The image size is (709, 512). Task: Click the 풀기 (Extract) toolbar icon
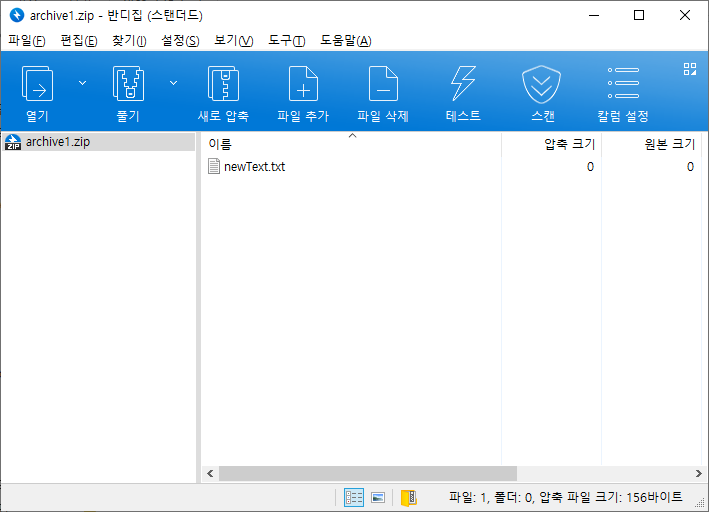click(x=128, y=84)
